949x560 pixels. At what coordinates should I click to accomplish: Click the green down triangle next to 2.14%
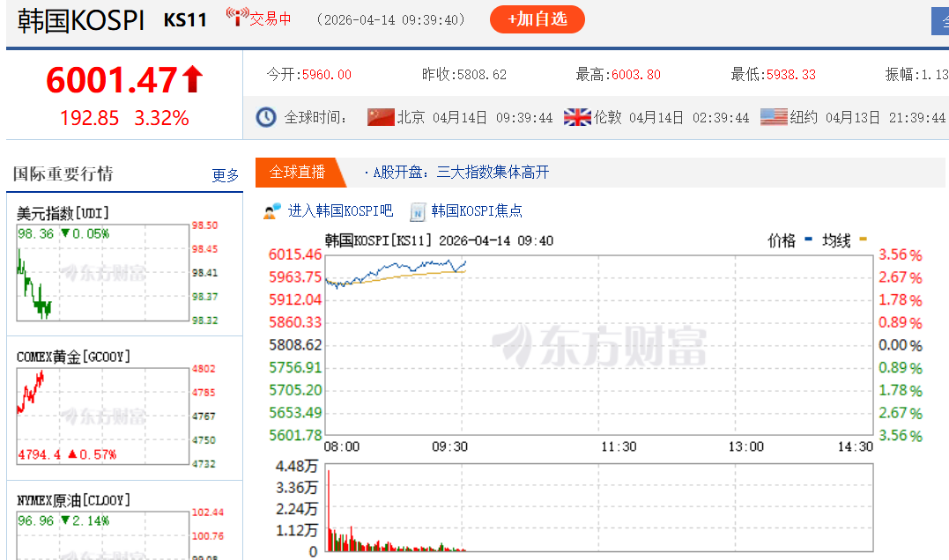[x=65, y=520]
